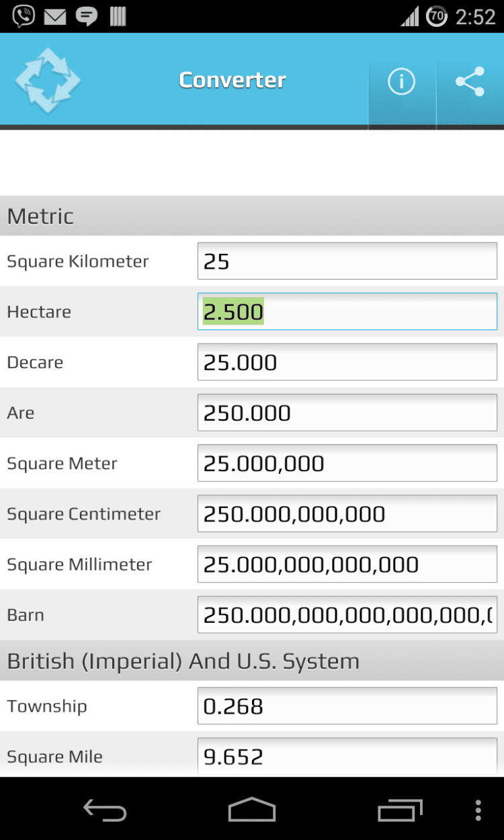Select the Square Kilometer input field
The width and height of the screenshot is (504, 840).
click(347, 261)
